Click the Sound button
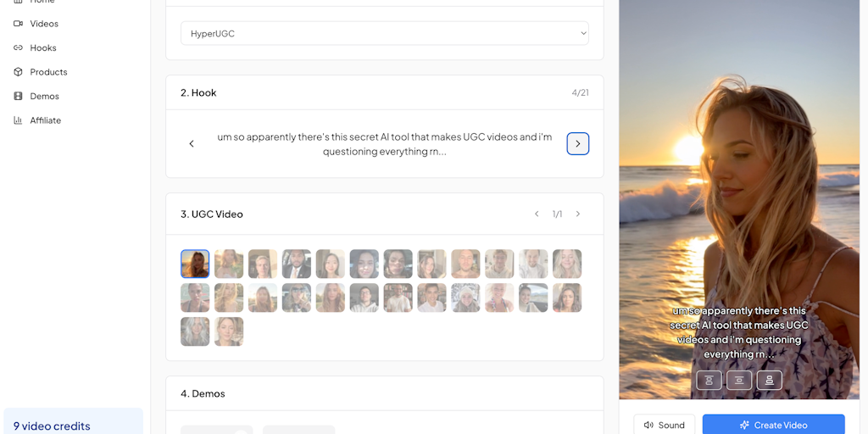The image size is (868, 434). (665, 426)
